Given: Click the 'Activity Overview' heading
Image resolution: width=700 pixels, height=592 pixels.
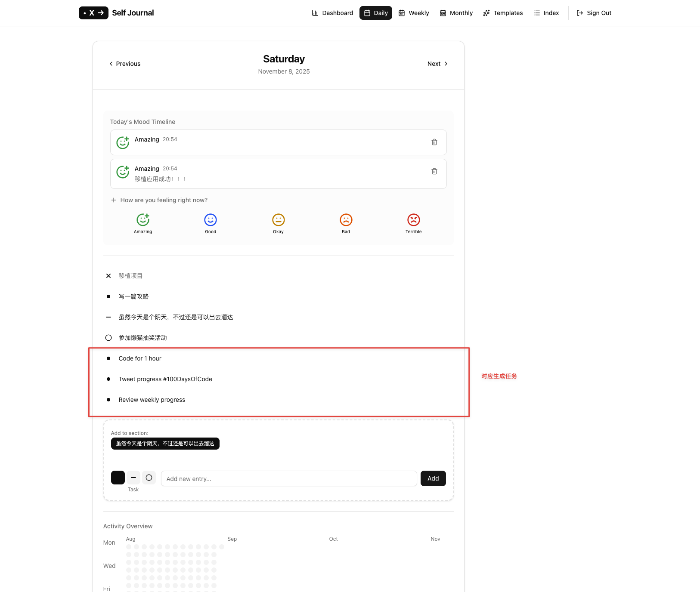Looking at the screenshot, I should [128, 526].
